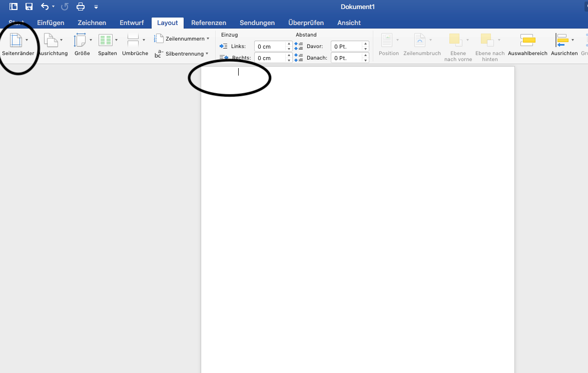The width and height of the screenshot is (588, 373).
Task: Click the Rechts indent input field
Action: pyautogui.click(x=270, y=58)
